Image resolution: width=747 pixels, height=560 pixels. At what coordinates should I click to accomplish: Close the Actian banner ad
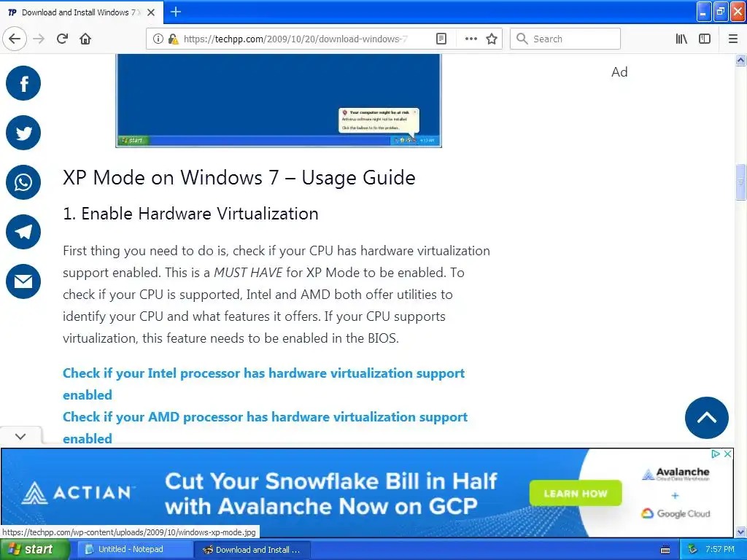click(x=727, y=454)
